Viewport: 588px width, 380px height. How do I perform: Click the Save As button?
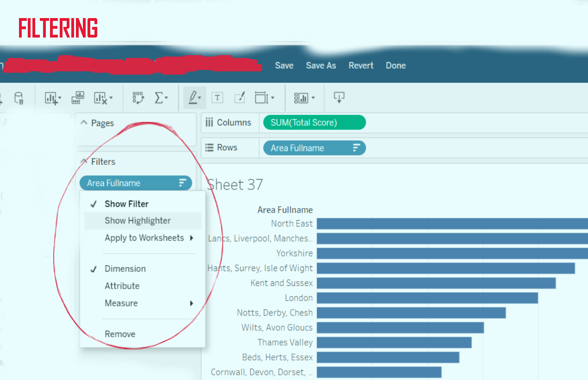pos(321,65)
